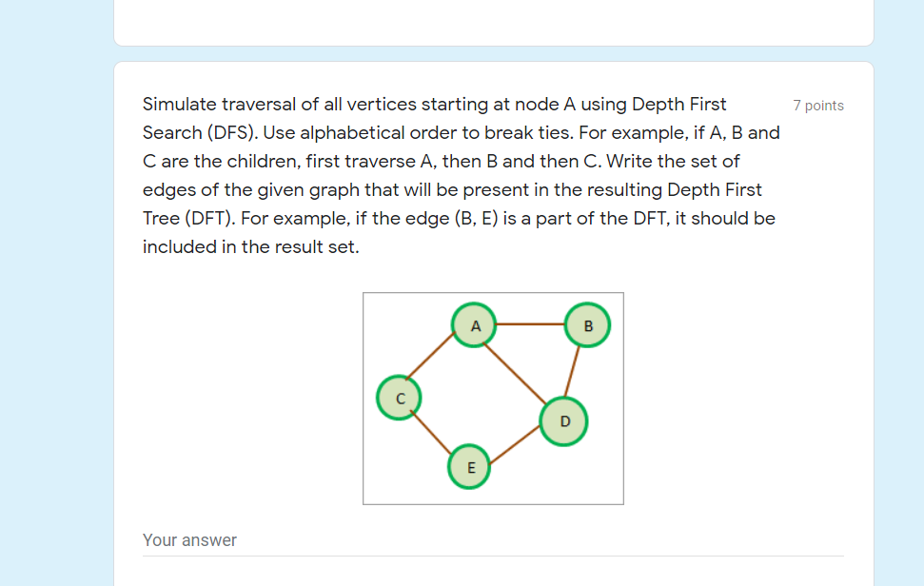
Task: Select node C in the graph diagram
Action: [399, 397]
